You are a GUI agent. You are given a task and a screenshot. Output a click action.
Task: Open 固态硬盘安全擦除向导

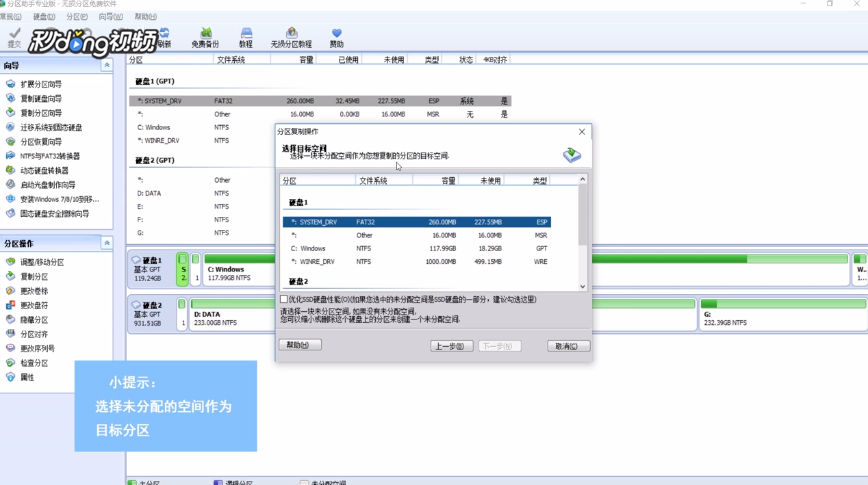[54, 213]
